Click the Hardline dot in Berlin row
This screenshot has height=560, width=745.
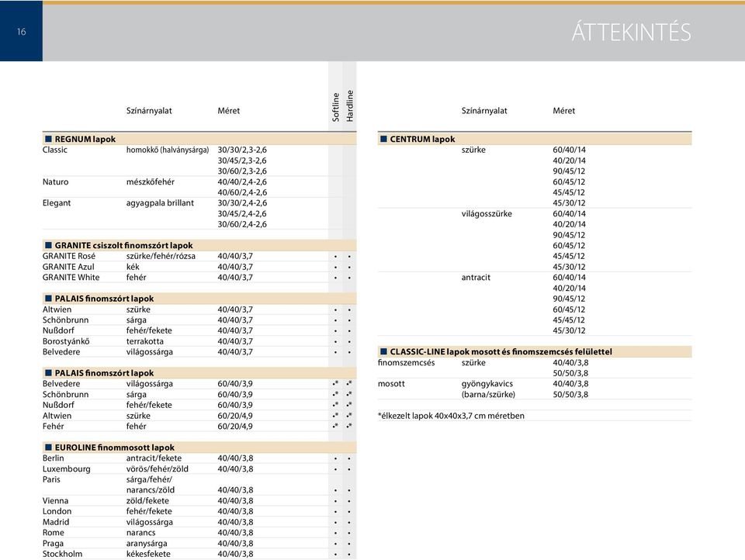click(x=349, y=459)
